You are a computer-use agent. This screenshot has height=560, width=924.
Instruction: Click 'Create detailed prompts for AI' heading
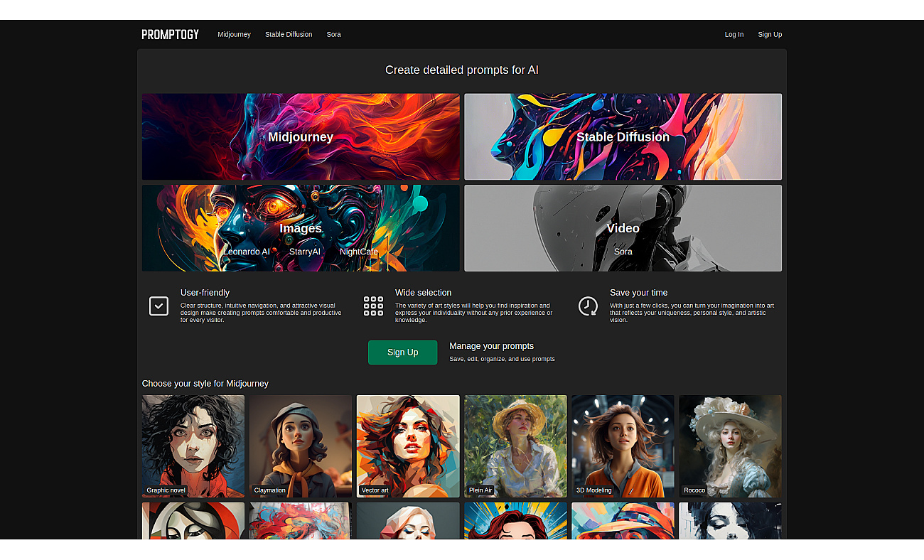tap(462, 70)
